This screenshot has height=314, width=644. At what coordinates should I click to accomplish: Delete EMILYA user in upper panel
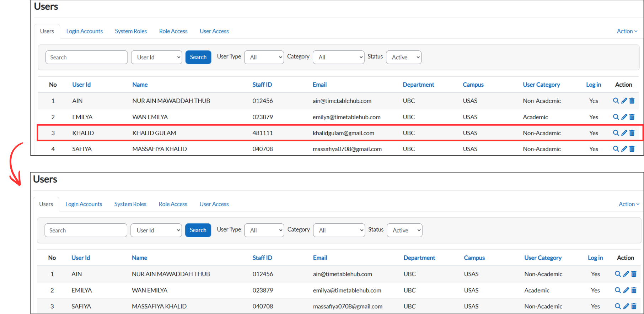[632, 117]
